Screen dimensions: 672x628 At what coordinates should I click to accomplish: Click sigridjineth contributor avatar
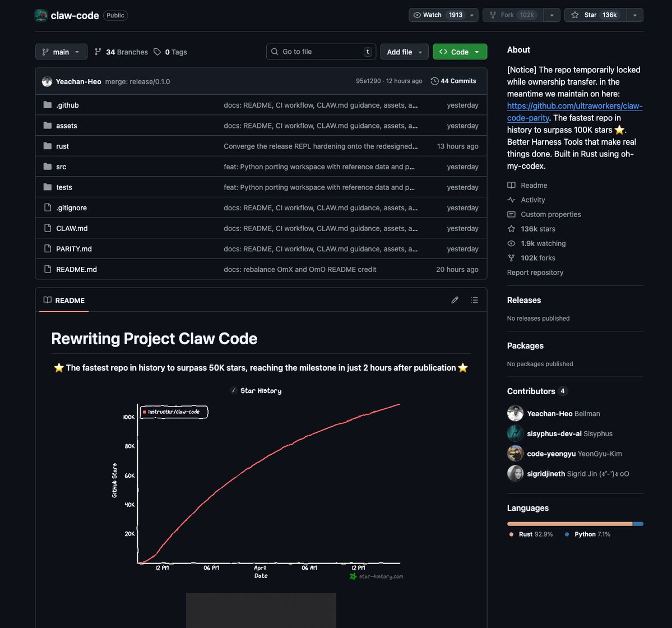pos(515,474)
